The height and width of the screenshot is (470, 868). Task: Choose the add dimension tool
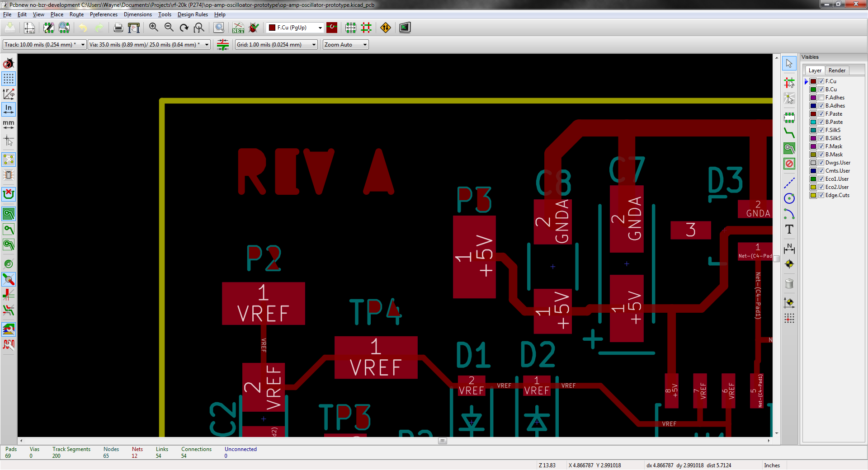(x=789, y=248)
